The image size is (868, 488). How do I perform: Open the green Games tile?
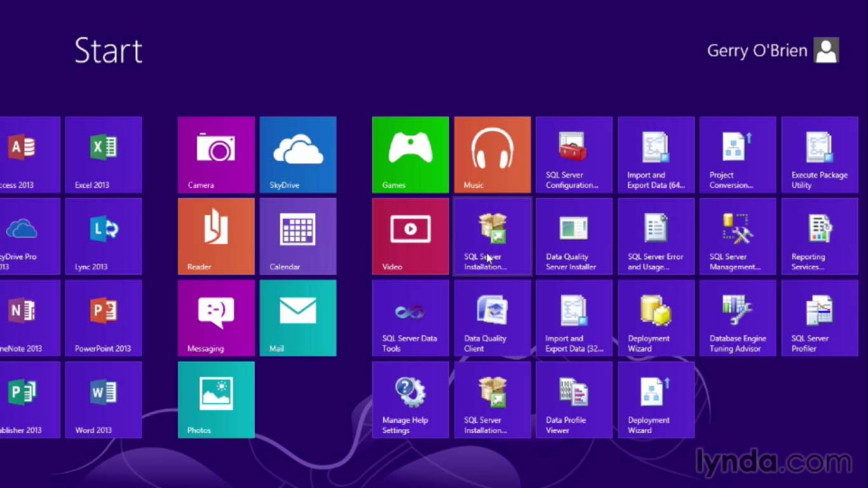click(410, 154)
